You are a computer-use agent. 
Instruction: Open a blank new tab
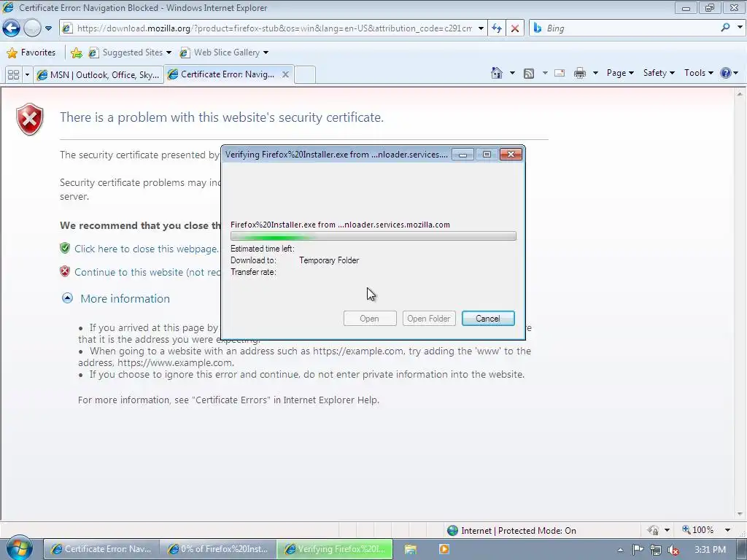[305, 75]
